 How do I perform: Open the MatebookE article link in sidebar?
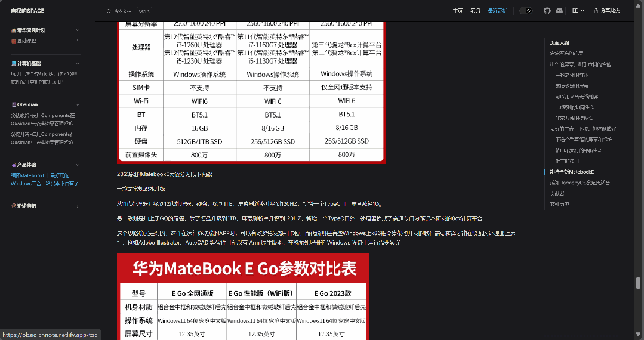point(45,180)
